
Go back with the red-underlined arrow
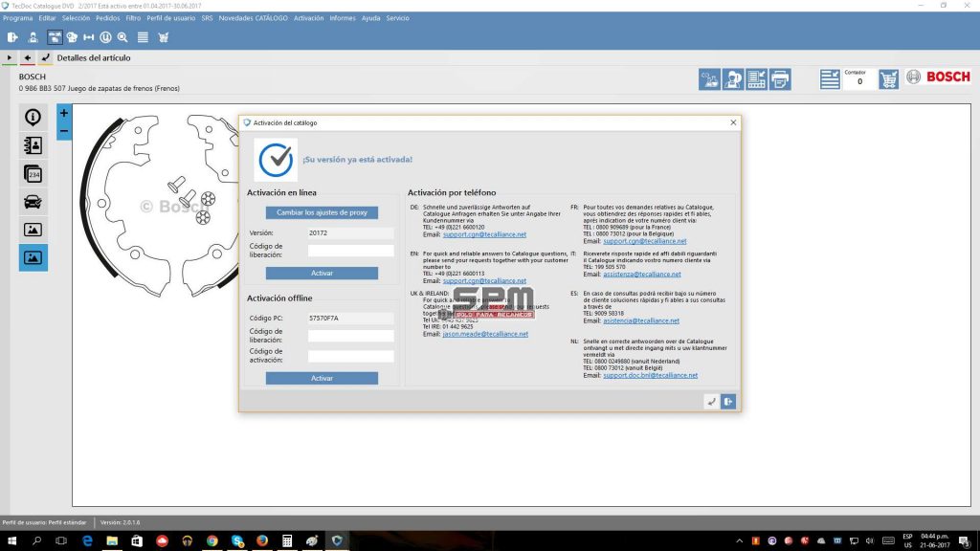[x=28, y=57]
